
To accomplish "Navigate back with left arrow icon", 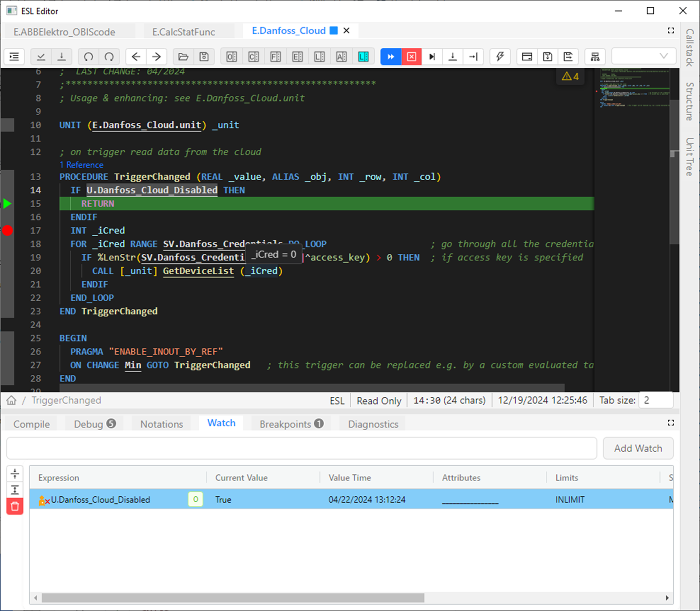I will click(x=136, y=56).
